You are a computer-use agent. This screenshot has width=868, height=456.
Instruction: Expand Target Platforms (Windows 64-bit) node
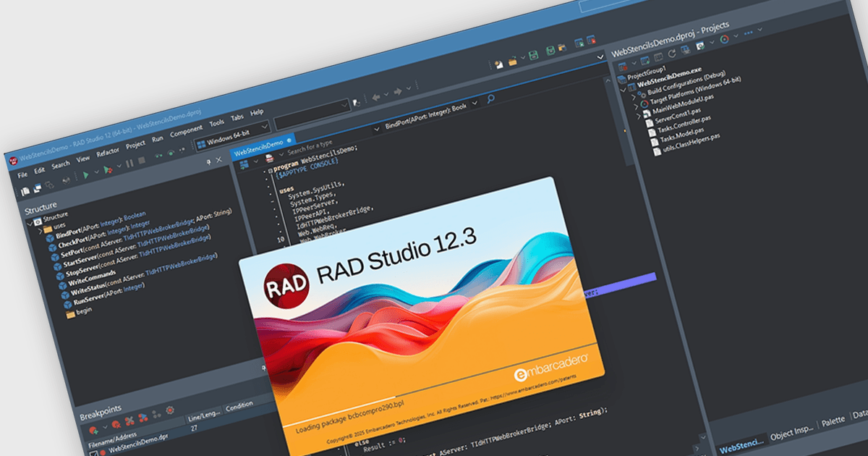pos(636,106)
